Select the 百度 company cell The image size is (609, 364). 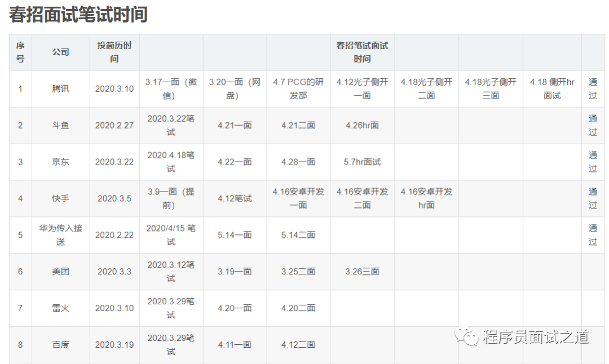pyautogui.click(x=60, y=345)
